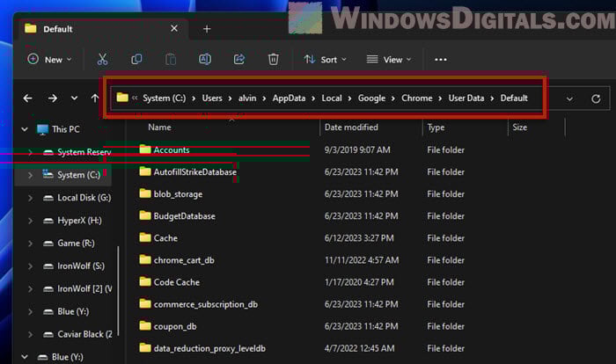The height and width of the screenshot is (364, 616).
Task: Expand HyperX (H:) tree node
Action: (30, 221)
